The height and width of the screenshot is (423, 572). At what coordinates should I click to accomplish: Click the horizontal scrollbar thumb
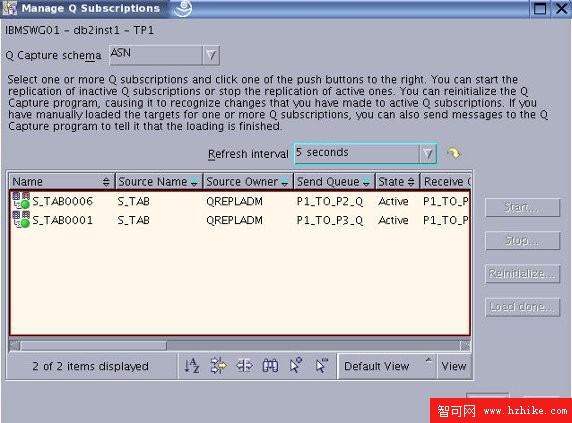tap(94, 345)
